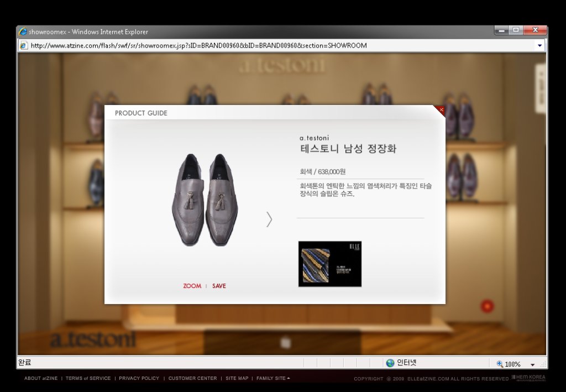Image resolution: width=566 pixels, height=392 pixels.
Task: Click the price text 회색 / 638,000원
Action: [322, 172]
